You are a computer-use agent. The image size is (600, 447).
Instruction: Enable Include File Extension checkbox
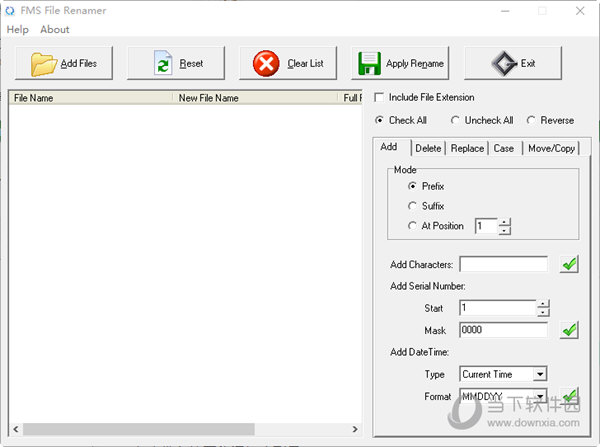379,97
